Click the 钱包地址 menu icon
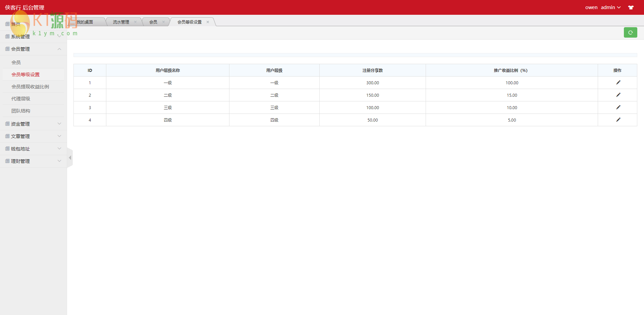This screenshot has width=644, height=315. tap(7, 149)
